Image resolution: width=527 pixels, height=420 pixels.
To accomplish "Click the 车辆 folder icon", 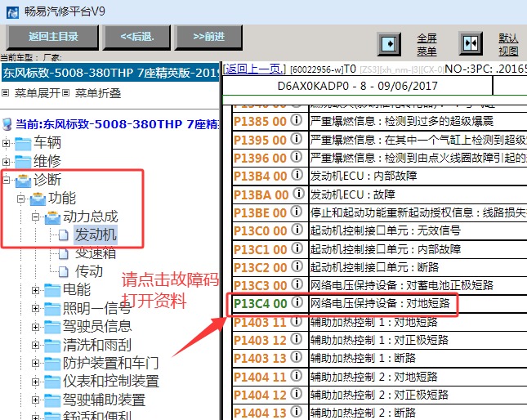I will (23, 144).
